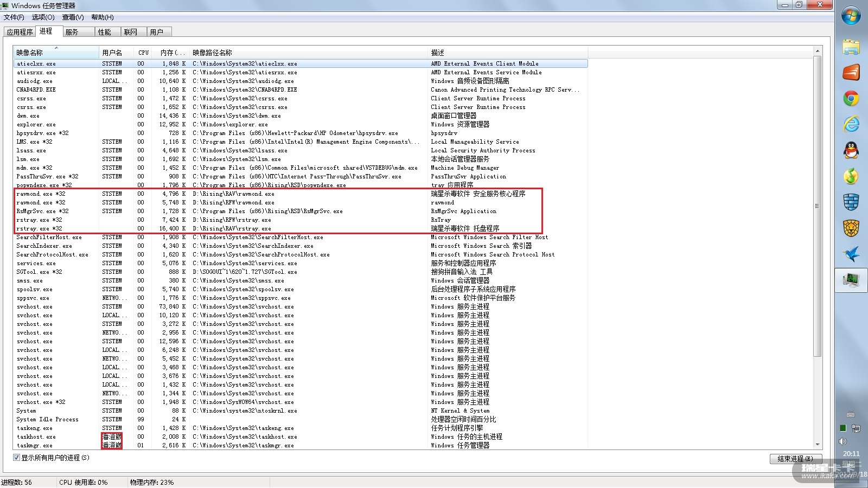Viewport: 868px width, 488px height.
Task: Select the taskeng.exe process row
Action: pyautogui.click(x=301, y=428)
